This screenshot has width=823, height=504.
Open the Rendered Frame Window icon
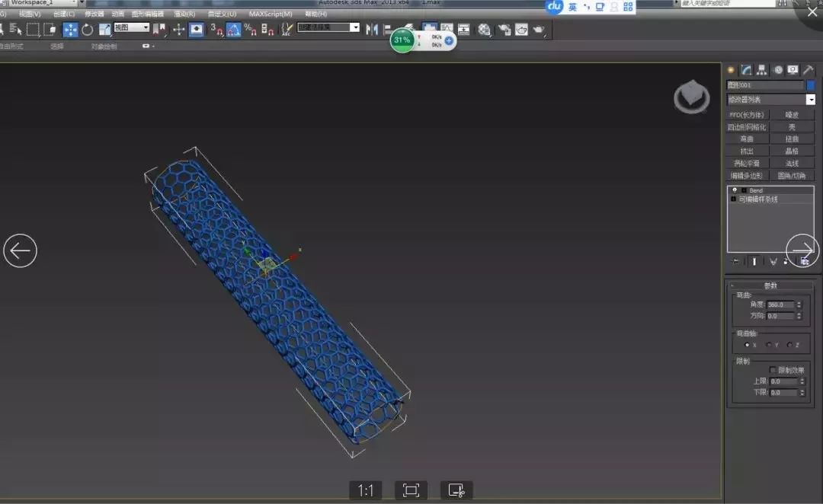(x=521, y=30)
